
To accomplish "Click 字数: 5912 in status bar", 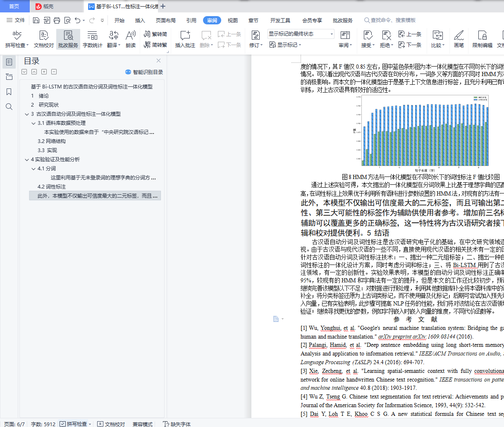I will point(43,424).
